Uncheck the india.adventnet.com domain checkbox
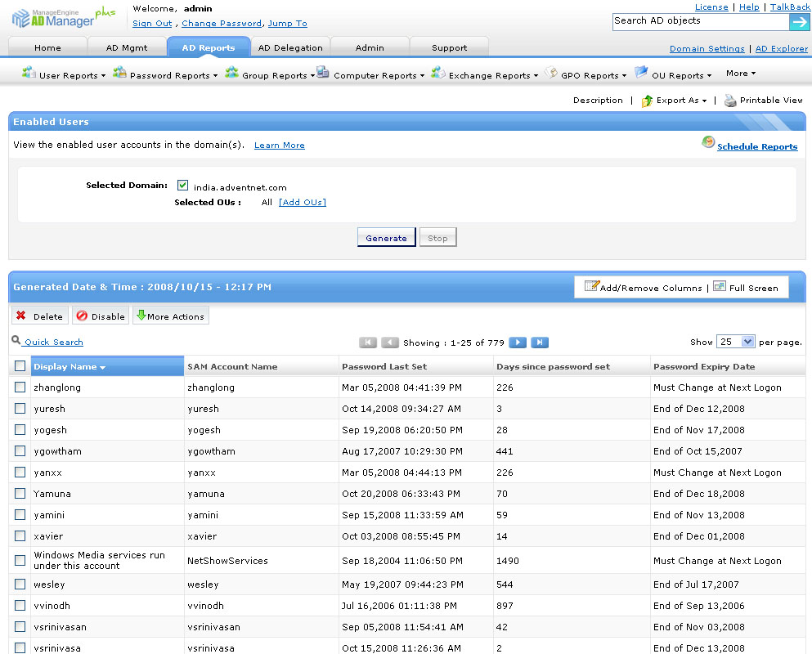Image resolution: width=812 pixels, height=654 pixels. pyautogui.click(x=183, y=186)
